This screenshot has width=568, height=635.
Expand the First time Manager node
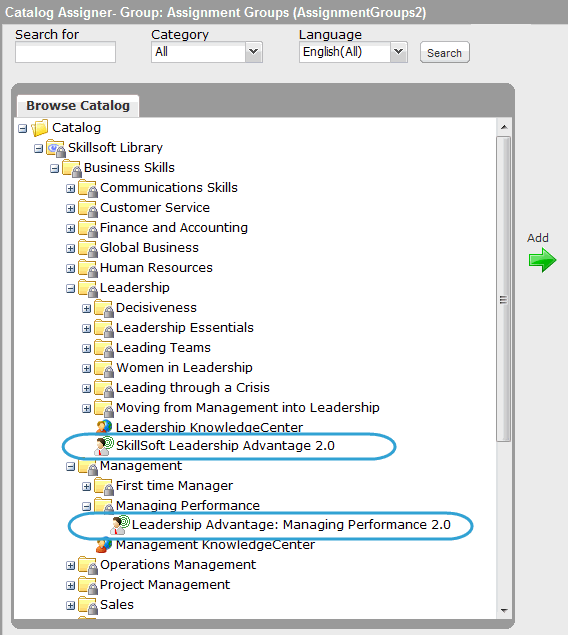87,486
